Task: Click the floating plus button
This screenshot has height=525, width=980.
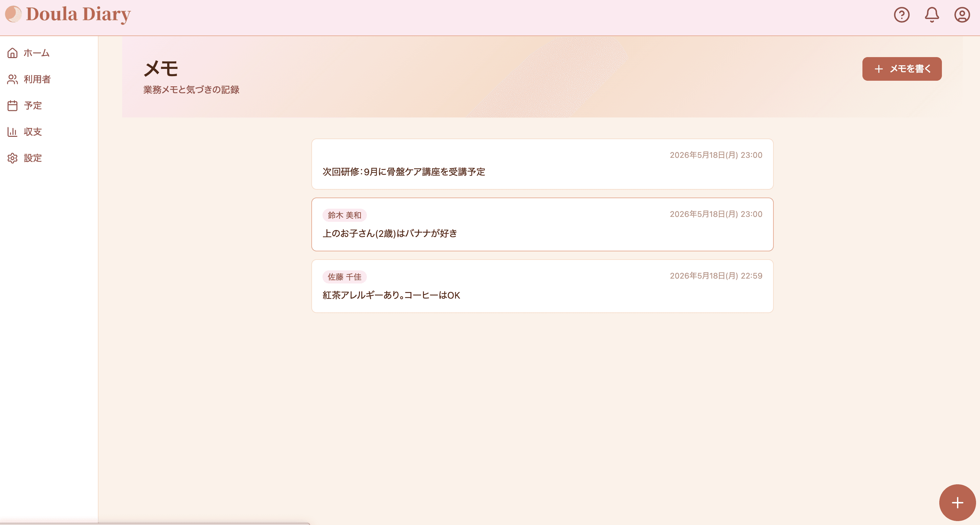Action: [957, 503]
